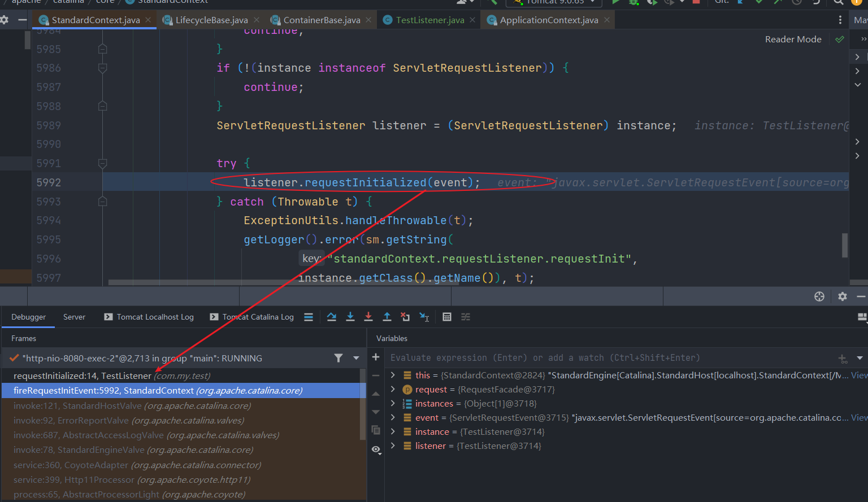Viewport: 868px width, 502px height.
Task: Switch to ApplicationContext.java tab
Action: click(x=549, y=20)
